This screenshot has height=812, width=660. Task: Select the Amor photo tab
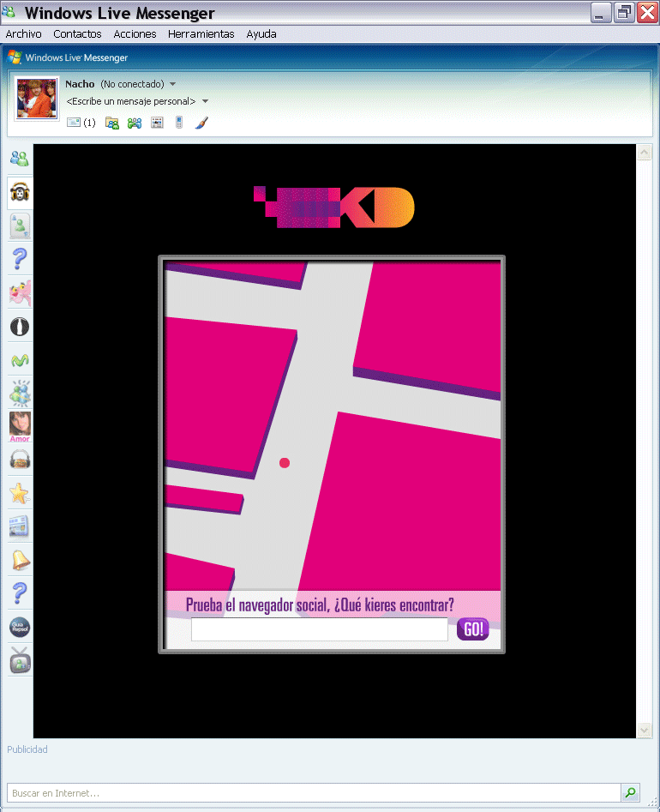19,426
